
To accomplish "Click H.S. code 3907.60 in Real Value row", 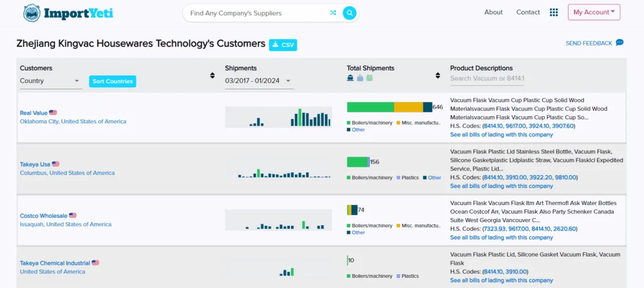I will (563, 126).
